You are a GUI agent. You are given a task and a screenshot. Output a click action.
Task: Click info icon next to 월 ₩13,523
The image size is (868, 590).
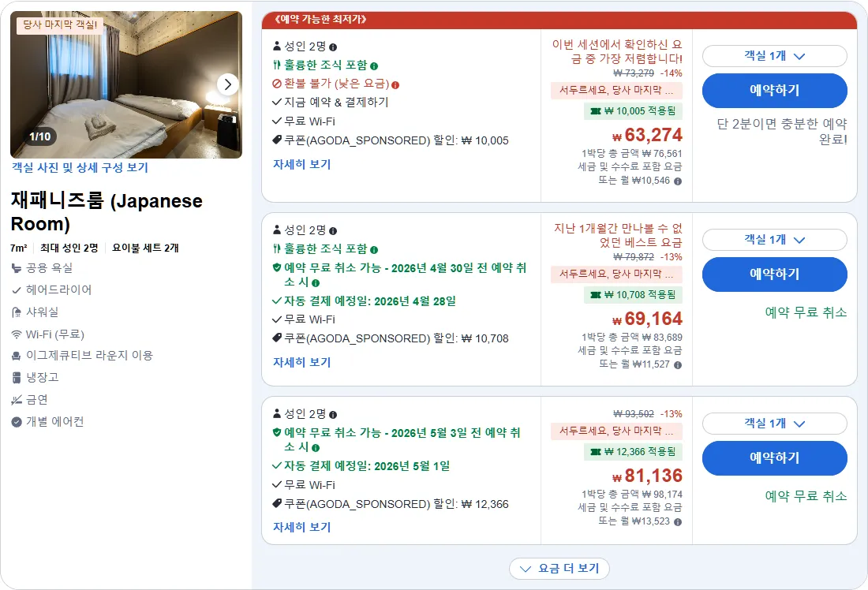678,522
